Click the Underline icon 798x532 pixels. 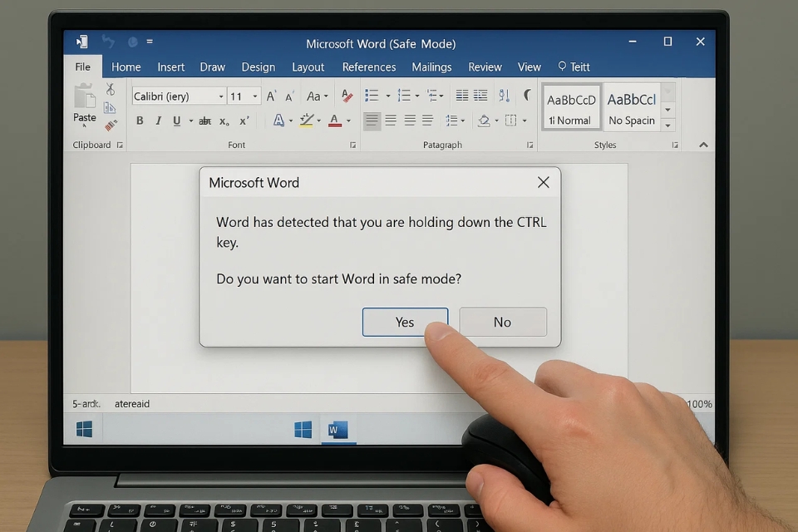tap(177, 121)
